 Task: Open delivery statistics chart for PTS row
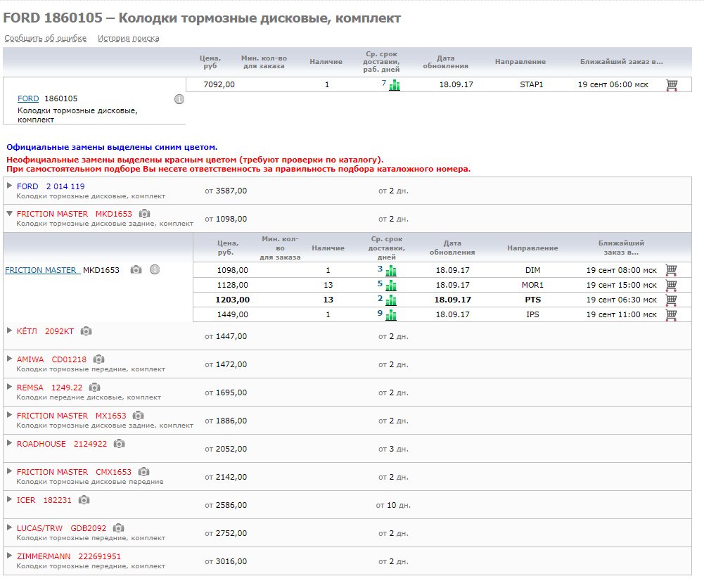(x=391, y=300)
